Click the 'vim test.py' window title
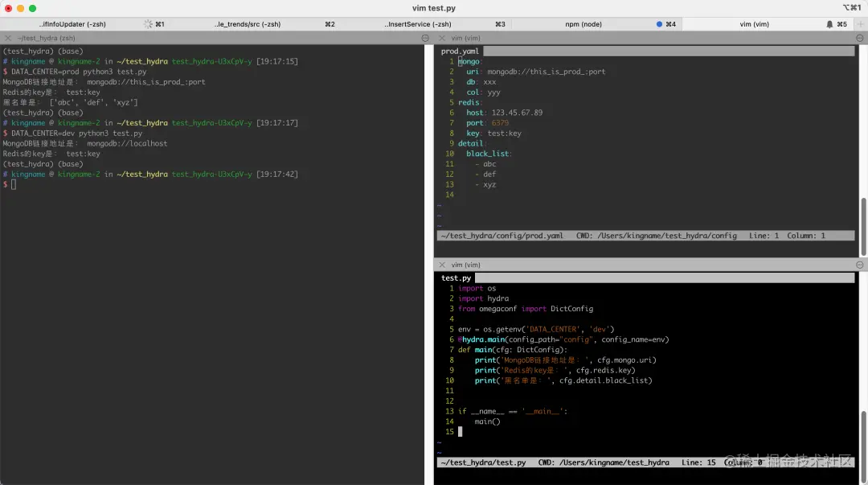The image size is (868, 485). (433, 8)
